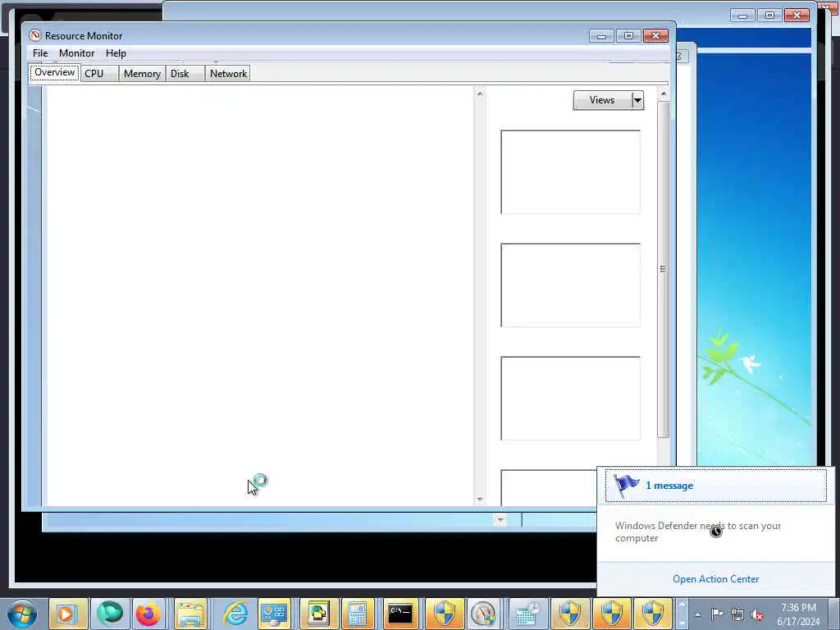
Task: Click the up arrow of the graph pane scrollbar
Action: click(x=664, y=94)
